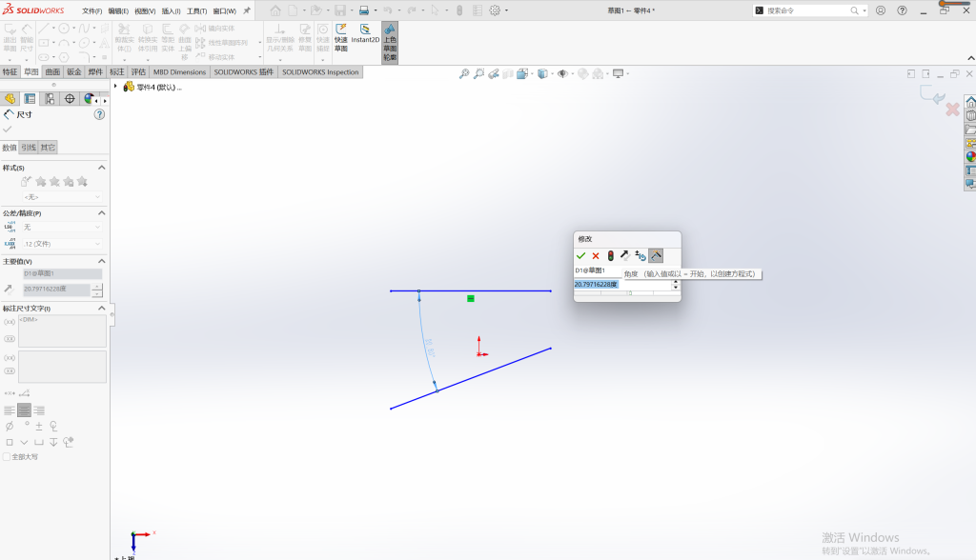Click the traffic-light rebuild icon in 修改 dialog
This screenshot has width=976, height=560.
pos(611,256)
